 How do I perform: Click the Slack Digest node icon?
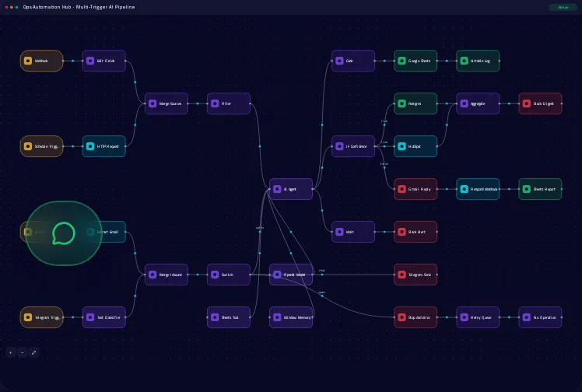pyautogui.click(x=527, y=103)
